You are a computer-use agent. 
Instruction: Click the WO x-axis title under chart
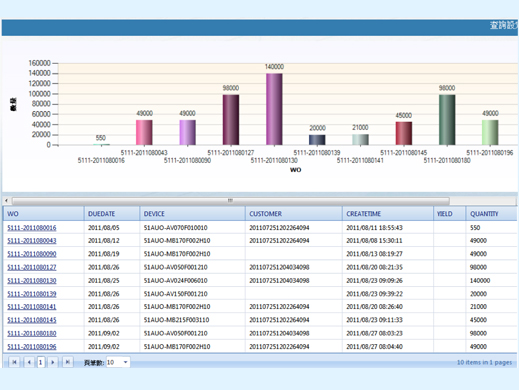295,170
